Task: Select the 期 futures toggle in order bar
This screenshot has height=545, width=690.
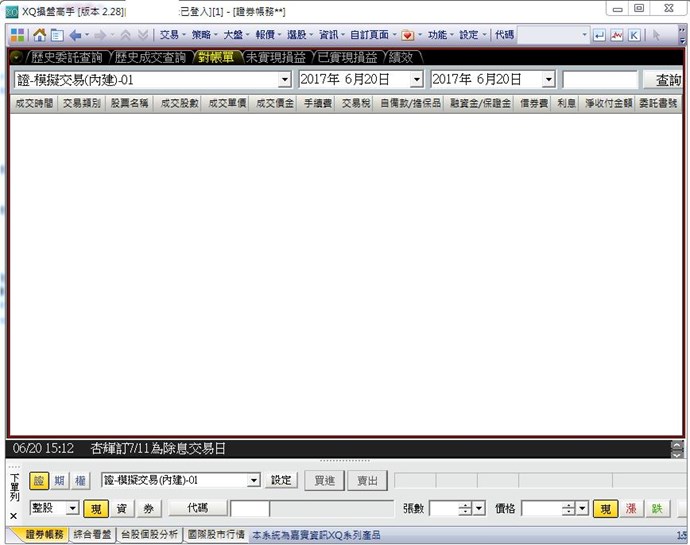Action: pos(59,481)
